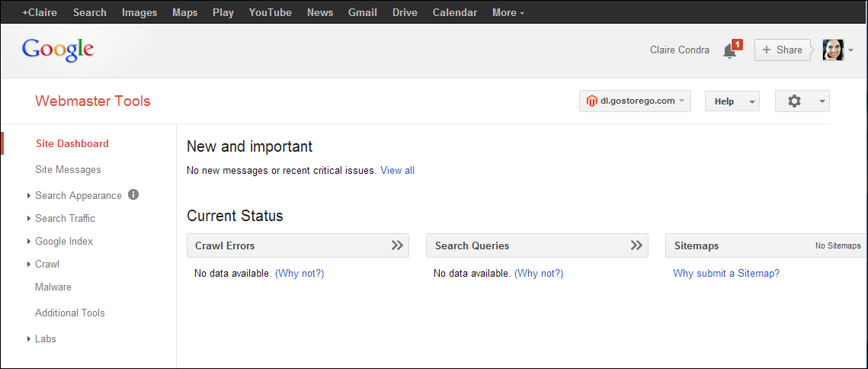Click the Google logo
Image resolution: width=868 pixels, height=369 pixels.
(58, 50)
